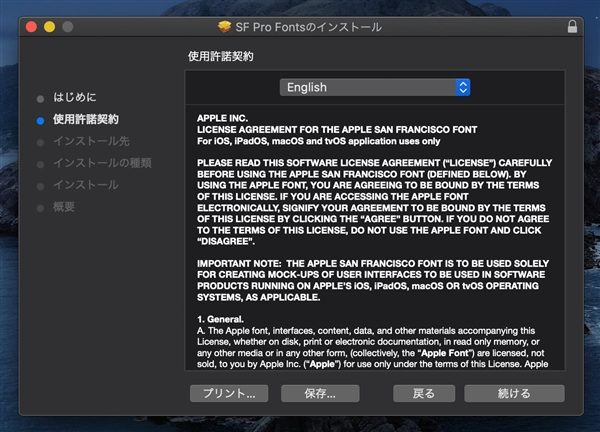Click the gray bullet beside はじめに
The height and width of the screenshot is (432, 600).
pyautogui.click(x=40, y=99)
